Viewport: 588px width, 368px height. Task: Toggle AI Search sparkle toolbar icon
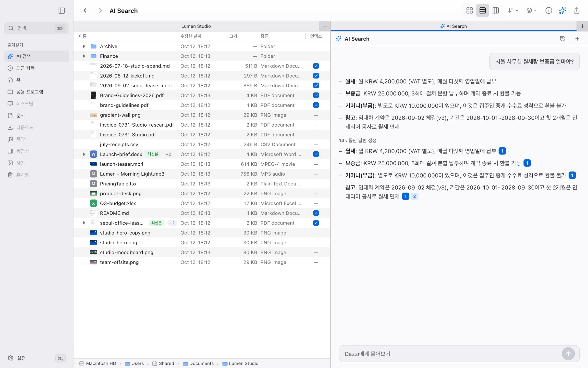[x=563, y=11]
